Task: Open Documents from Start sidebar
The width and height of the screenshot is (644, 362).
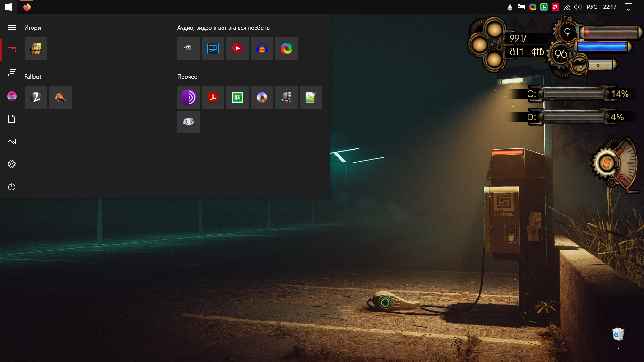Action: coord(12,119)
